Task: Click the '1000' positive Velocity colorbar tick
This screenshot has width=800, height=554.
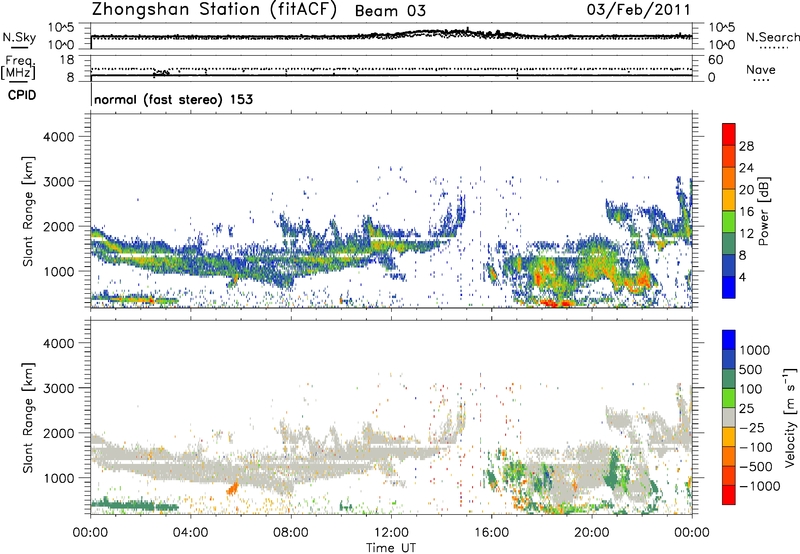Action: pos(754,350)
